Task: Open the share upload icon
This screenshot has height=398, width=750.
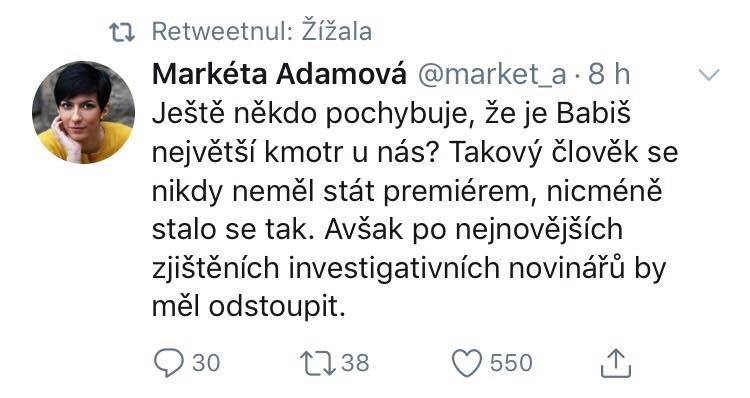Action: 616,363
